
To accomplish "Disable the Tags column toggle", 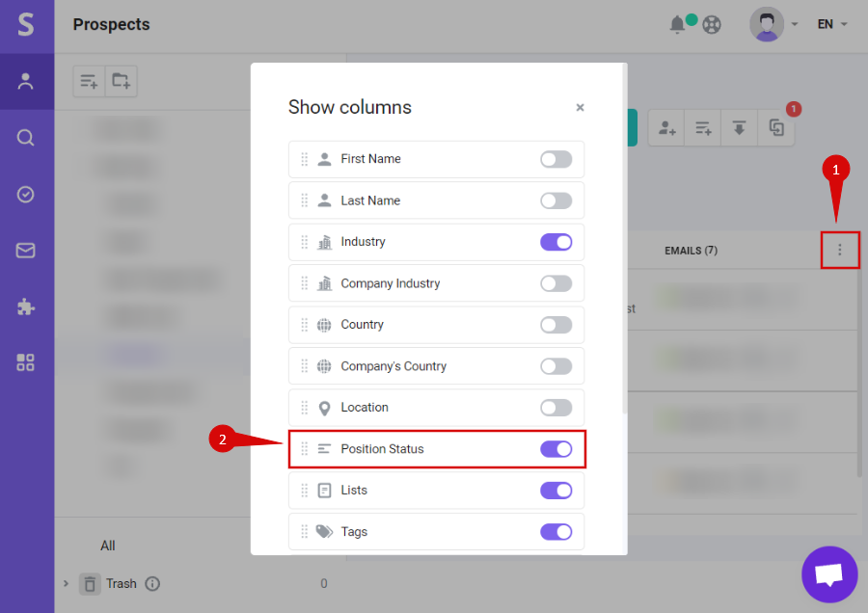I will click(x=556, y=532).
